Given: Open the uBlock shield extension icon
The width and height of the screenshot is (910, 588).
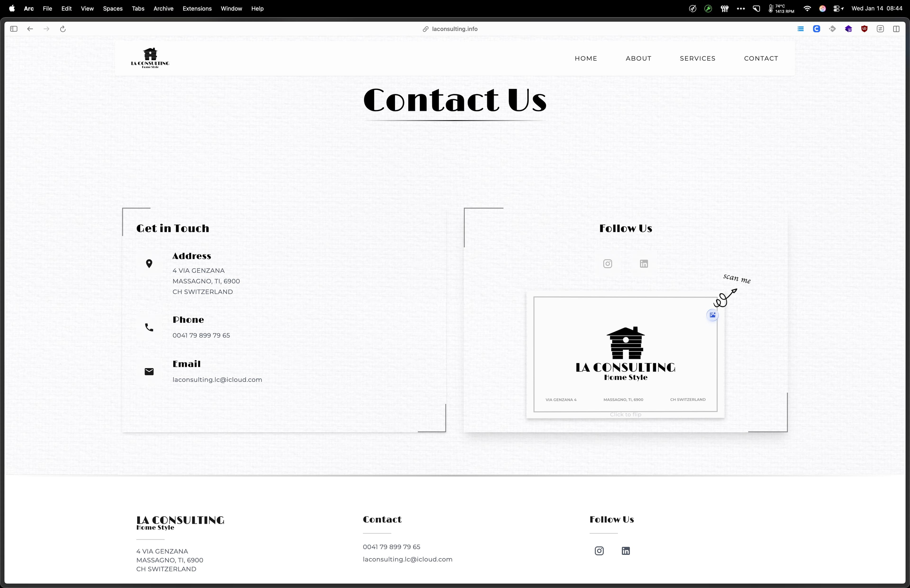Looking at the screenshot, I should (864, 29).
